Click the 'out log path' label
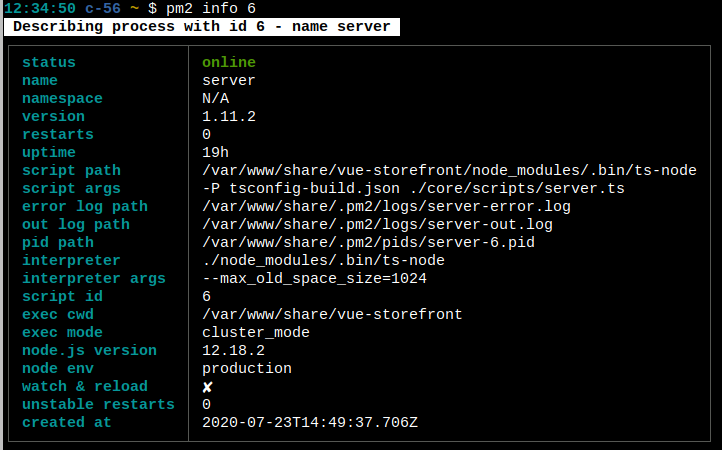This screenshot has height=450, width=722. point(76,224)
